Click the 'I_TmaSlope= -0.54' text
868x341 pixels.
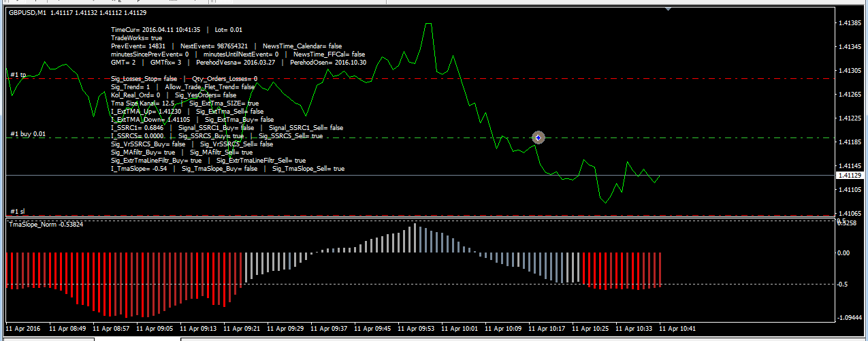click(139, 168)
